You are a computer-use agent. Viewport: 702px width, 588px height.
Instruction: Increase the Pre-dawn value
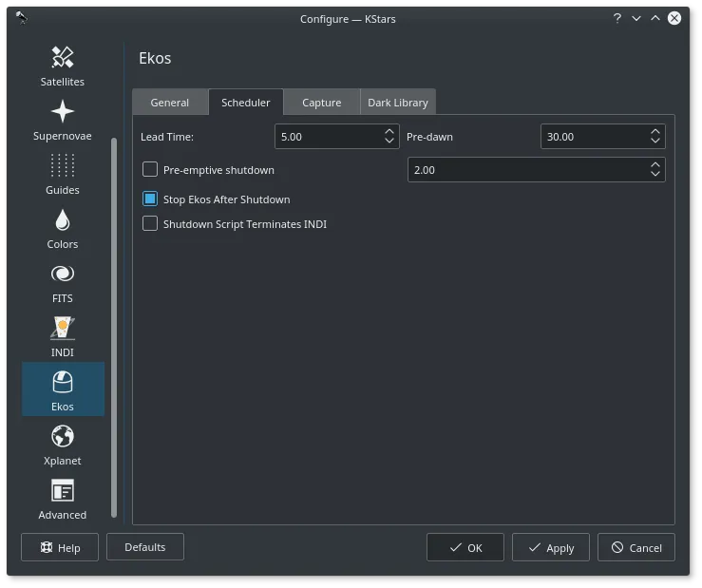[655, 132]
